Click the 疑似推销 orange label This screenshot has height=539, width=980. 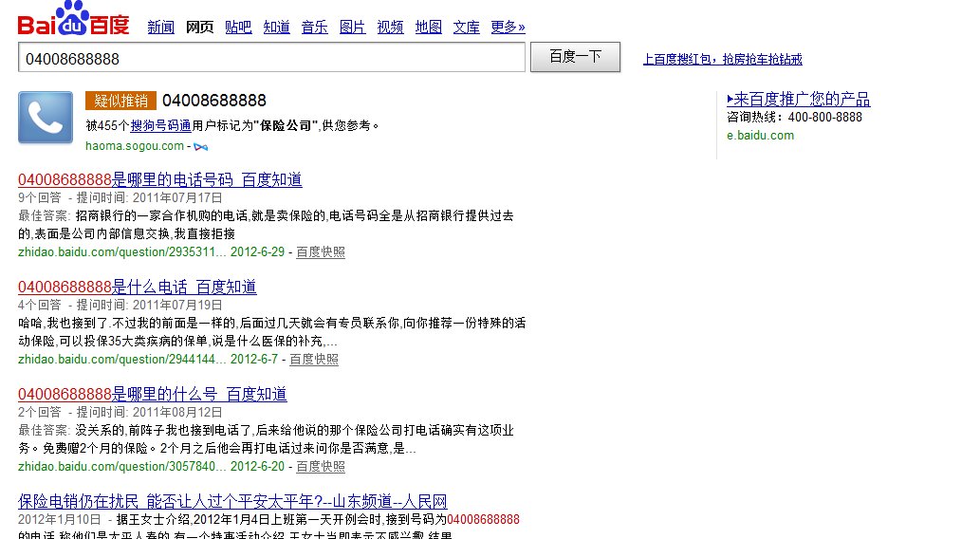click(120, 101)
